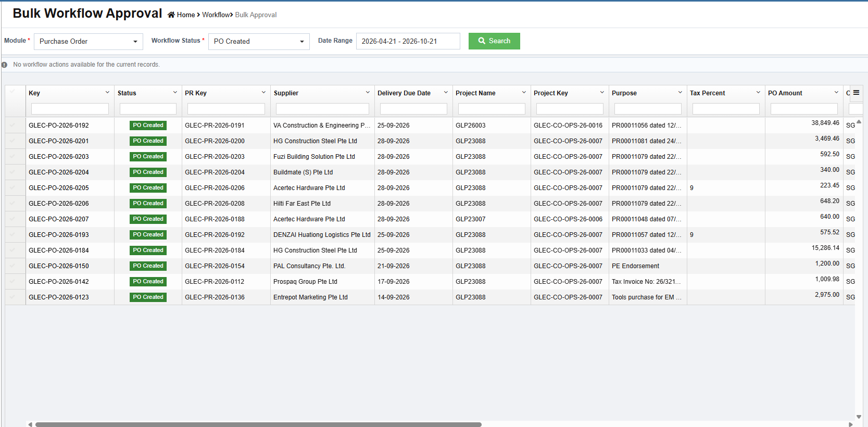Check the row GLEC-PO-2026-0204

pos(12,172)
